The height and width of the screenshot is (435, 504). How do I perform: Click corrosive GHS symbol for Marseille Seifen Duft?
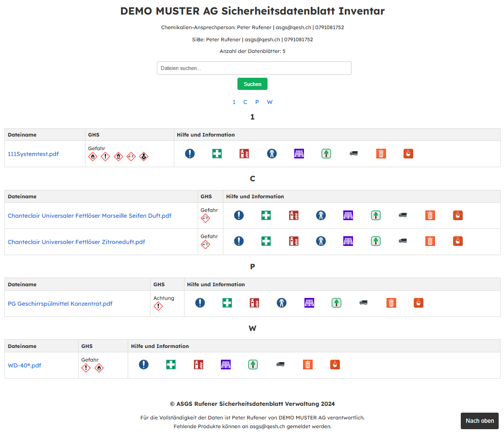point(205,219)
